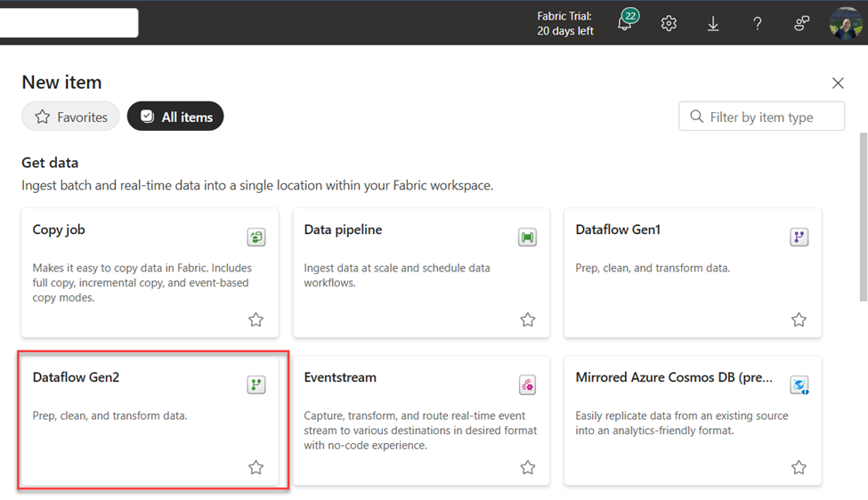Choose the Dataflow Gen1 card

tap(693, 272)
